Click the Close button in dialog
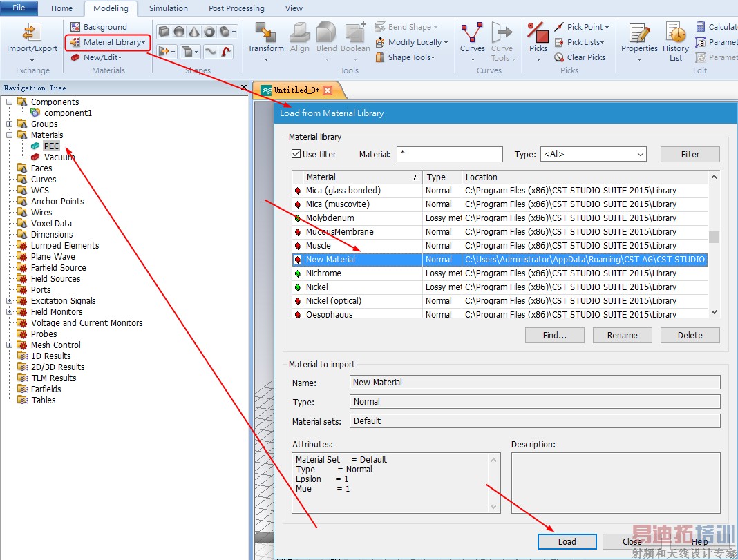 [x=632, y=541]
